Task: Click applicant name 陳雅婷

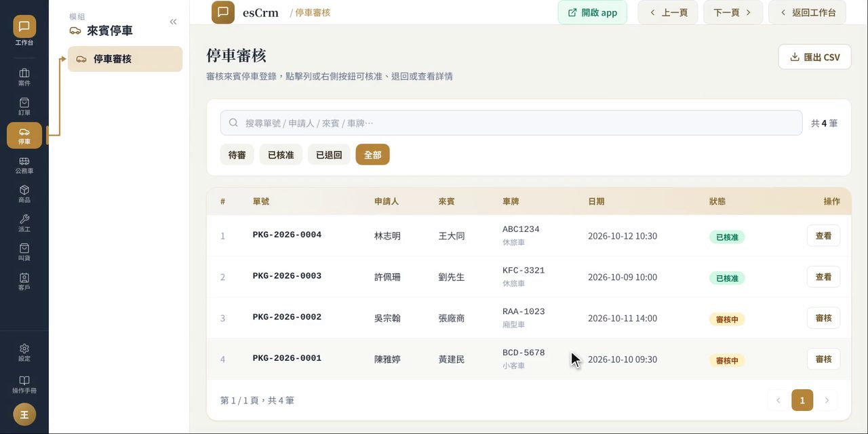Action: 387,359
